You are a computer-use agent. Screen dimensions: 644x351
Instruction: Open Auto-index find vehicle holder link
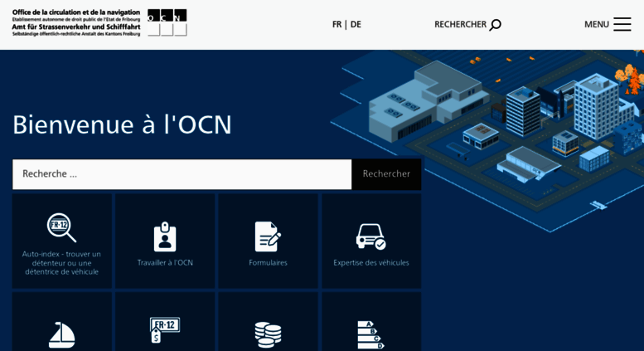pyautogui.click(x=61, y=263)
